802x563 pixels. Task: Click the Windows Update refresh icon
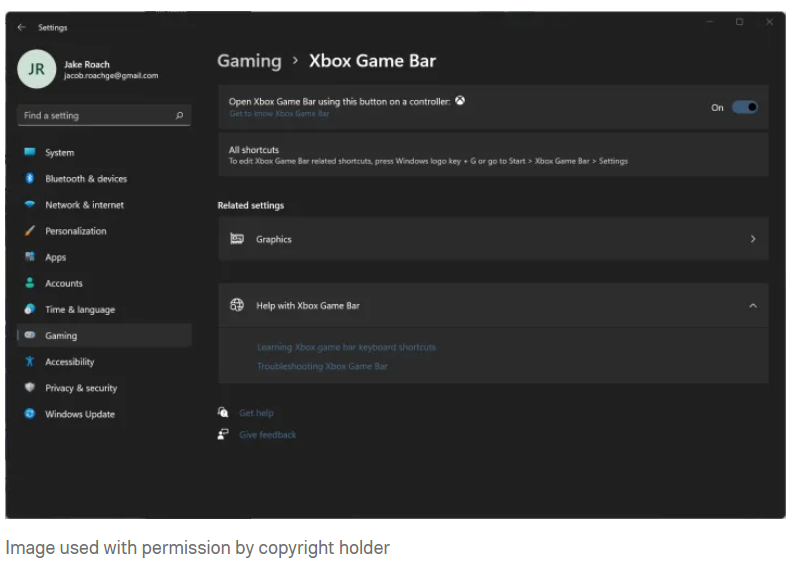30,414
